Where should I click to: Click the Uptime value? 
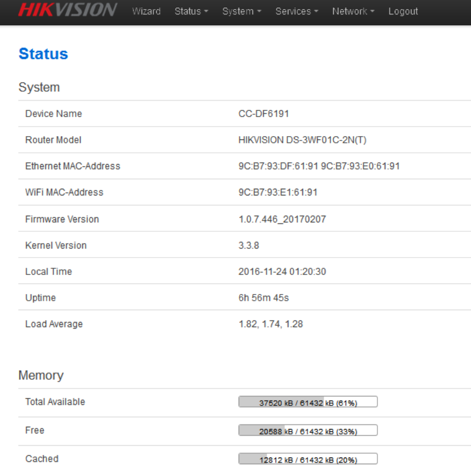coord(263,298)
